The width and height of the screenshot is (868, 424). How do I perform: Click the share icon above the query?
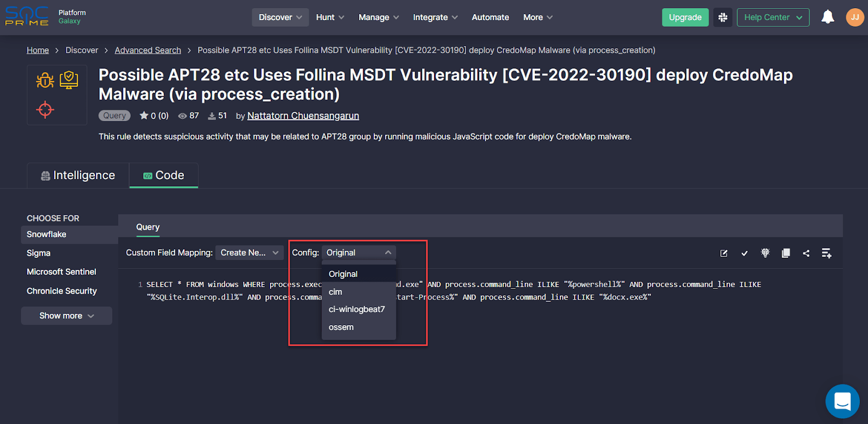tap(806, 254)
